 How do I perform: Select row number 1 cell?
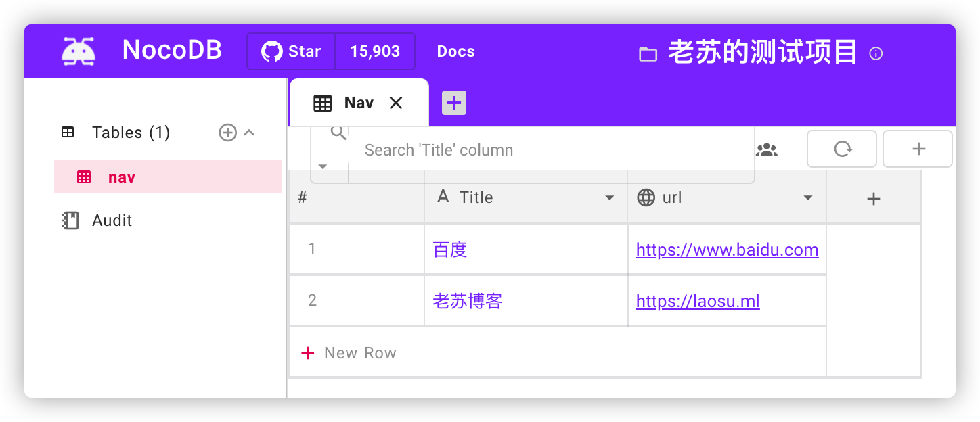[357, 249]
